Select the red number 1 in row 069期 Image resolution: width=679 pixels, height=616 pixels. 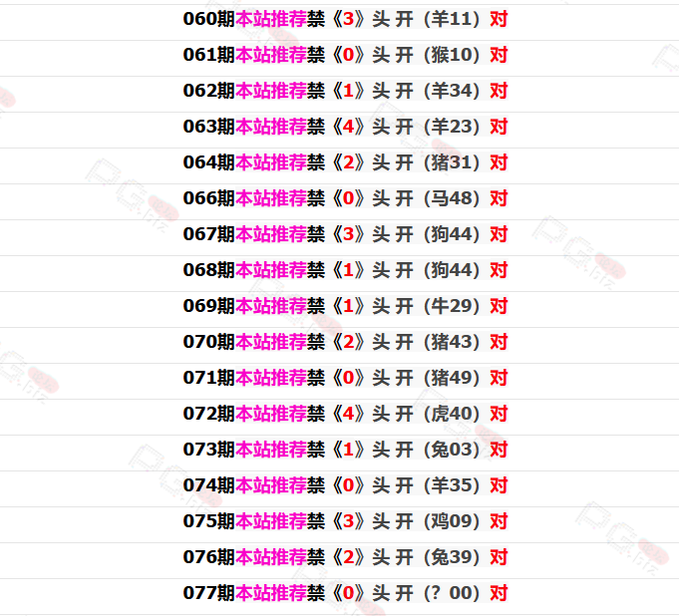click(x=349, y=306)
